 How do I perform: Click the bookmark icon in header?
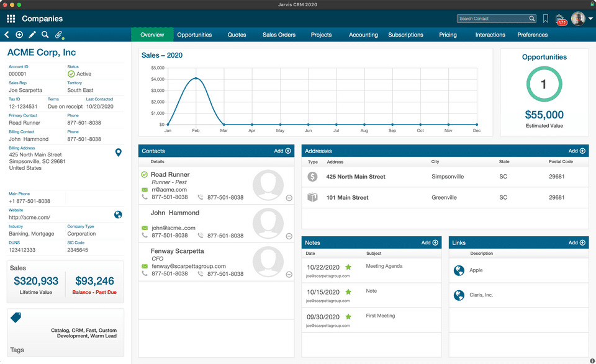tap(546, 19)
